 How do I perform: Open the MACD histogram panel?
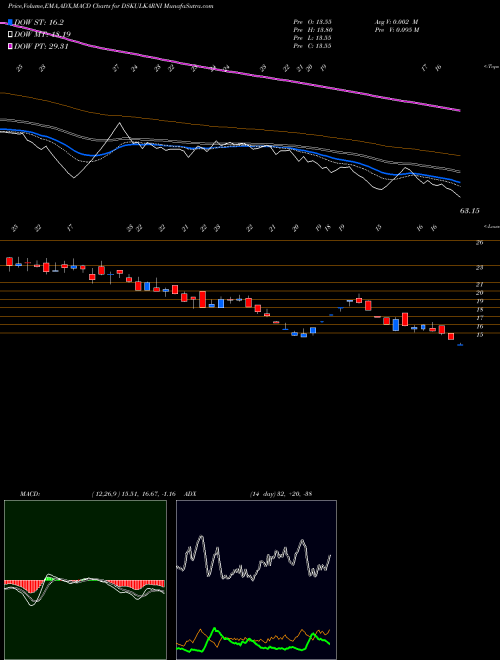85,580
